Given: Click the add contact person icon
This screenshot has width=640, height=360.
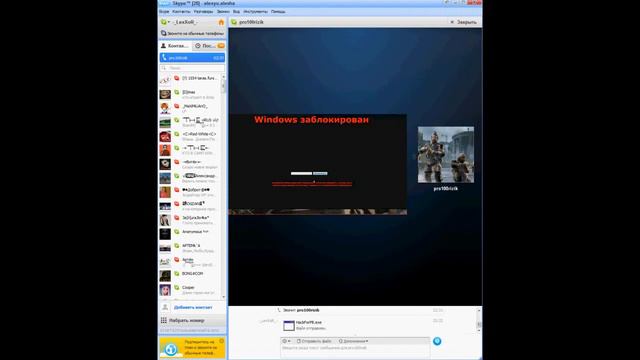Looking at the screenshot, I should [x=165, y=307].
